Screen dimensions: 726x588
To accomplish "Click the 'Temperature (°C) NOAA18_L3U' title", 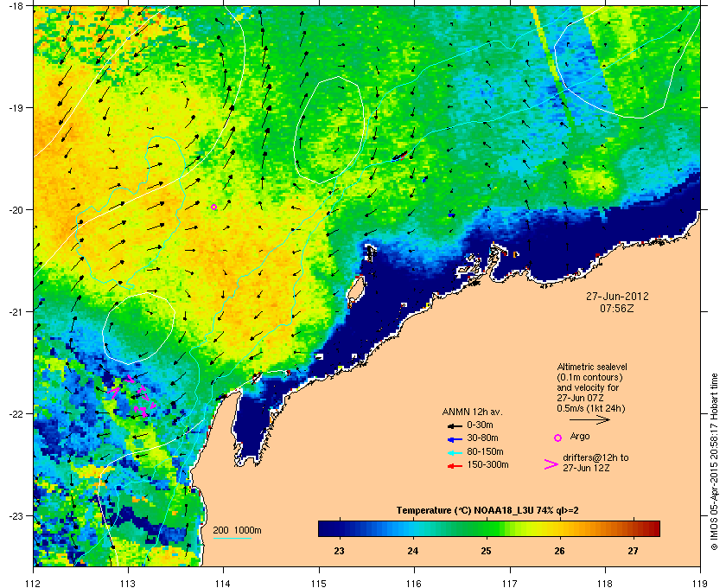I will pyautogui.click(x=487, y=511).
